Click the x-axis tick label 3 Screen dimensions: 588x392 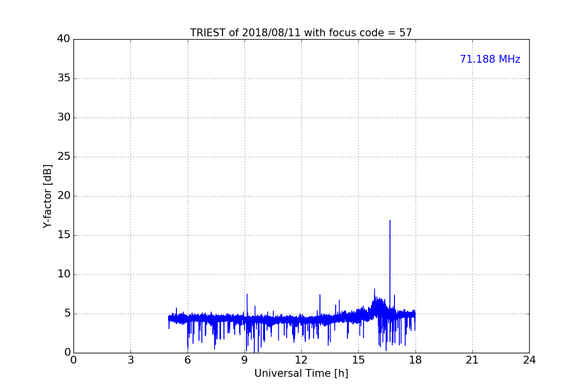tap(130, 360)
